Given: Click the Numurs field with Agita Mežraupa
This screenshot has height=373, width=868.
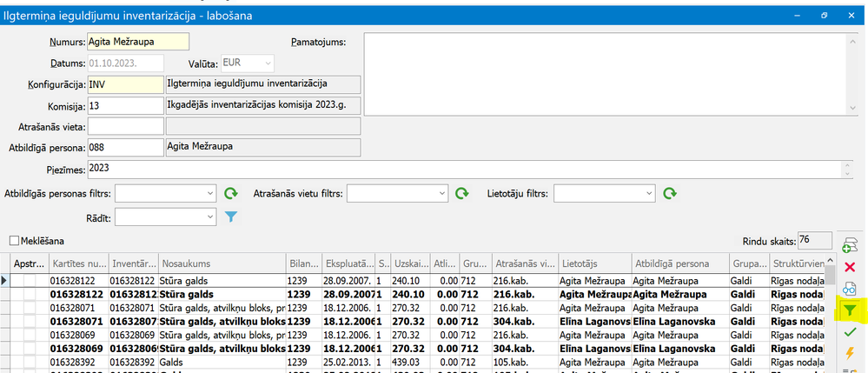Looking at the screenshot, I should (138, 42).
